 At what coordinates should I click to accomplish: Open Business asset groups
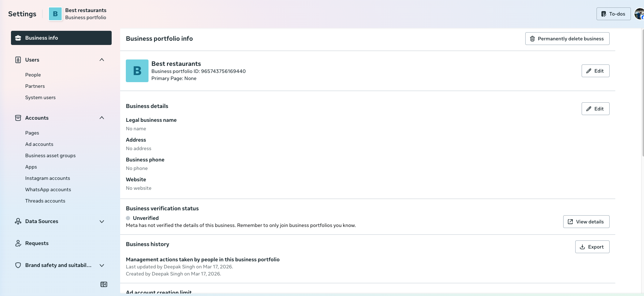[x=50, y=155]
